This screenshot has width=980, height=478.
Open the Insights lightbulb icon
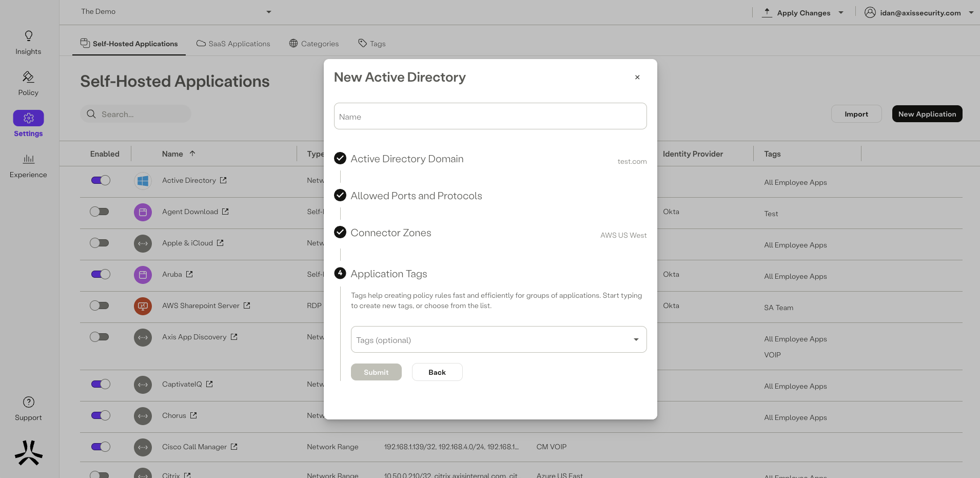point(28,35)
